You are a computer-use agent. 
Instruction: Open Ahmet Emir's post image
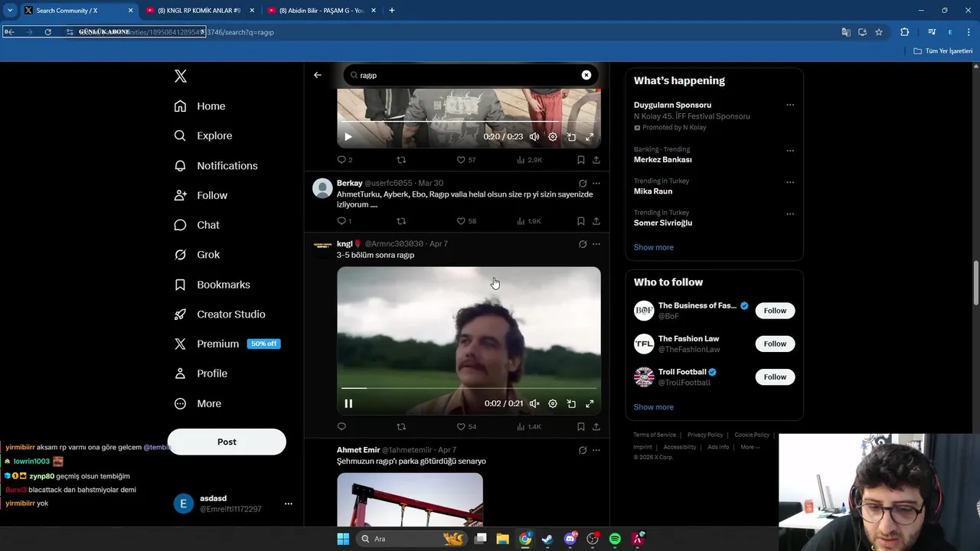(x=410, y=500)
